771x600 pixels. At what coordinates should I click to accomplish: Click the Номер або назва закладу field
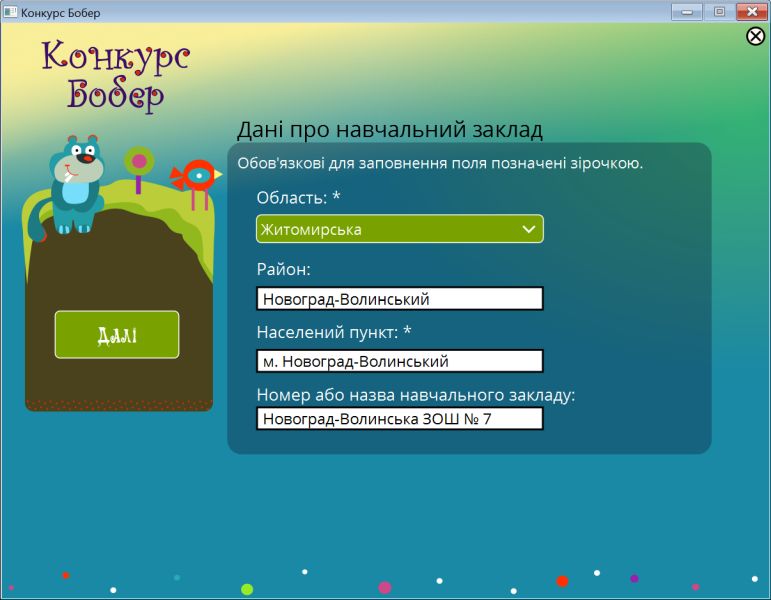[x=400, y=419]
